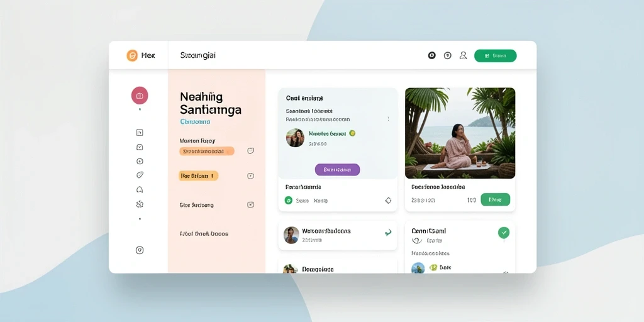
Task: Open the blue link under the panel heading
Action: tap(195, 122)
